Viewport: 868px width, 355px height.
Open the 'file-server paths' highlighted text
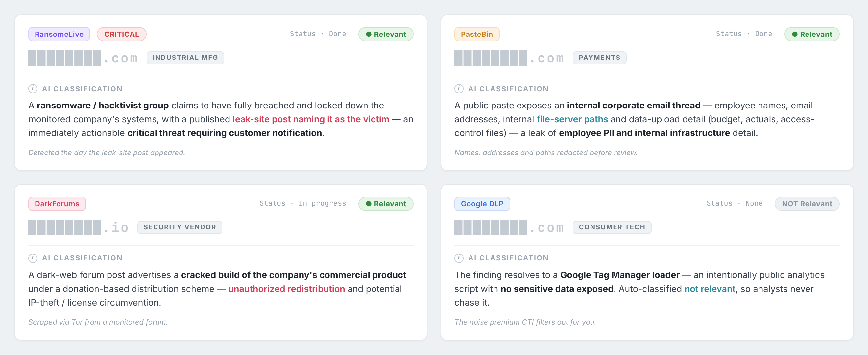click(572, 119)
